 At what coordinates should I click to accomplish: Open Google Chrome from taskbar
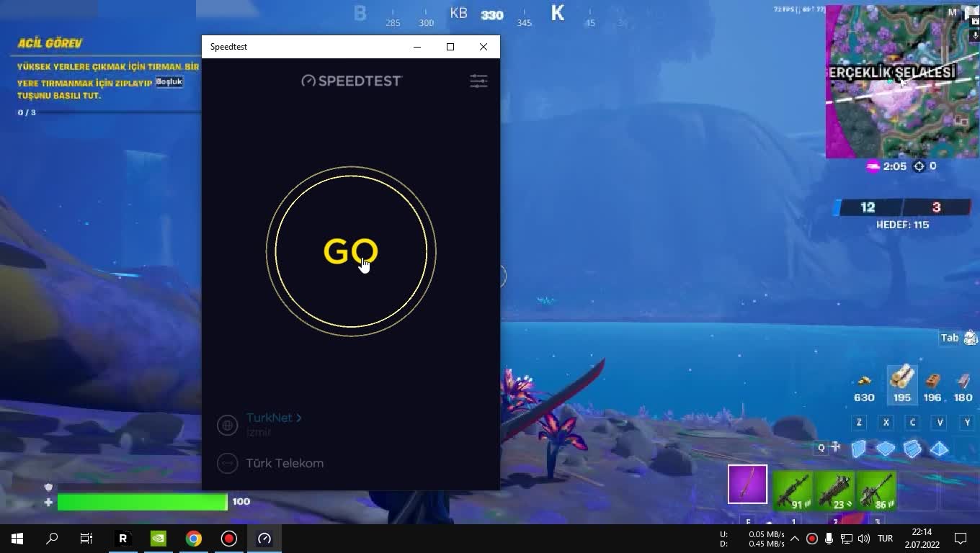193,538
